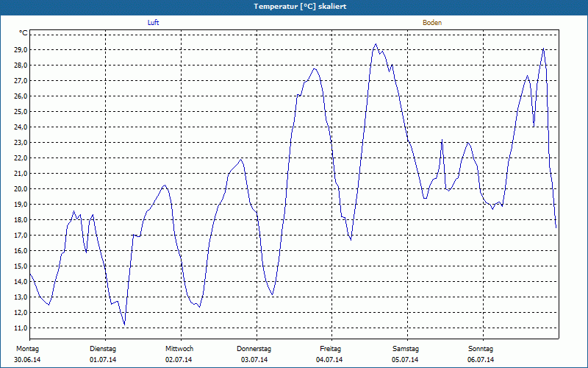Image resolution: width=588 pixels, height=368 pixels.
Task: Click the date 01.07.14
Action: (x=103, y=360)
